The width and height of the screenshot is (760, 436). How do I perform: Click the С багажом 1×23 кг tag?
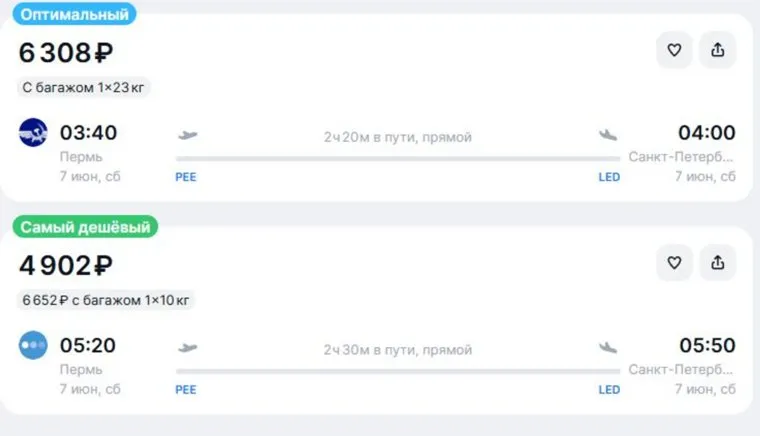point(84,87)
